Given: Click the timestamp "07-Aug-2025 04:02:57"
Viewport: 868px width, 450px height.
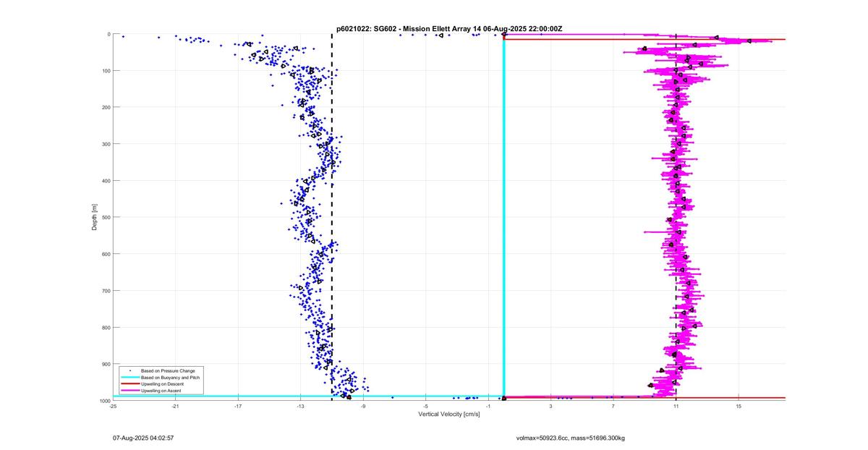Looking at the screenshot, I should tap(143, 438).
